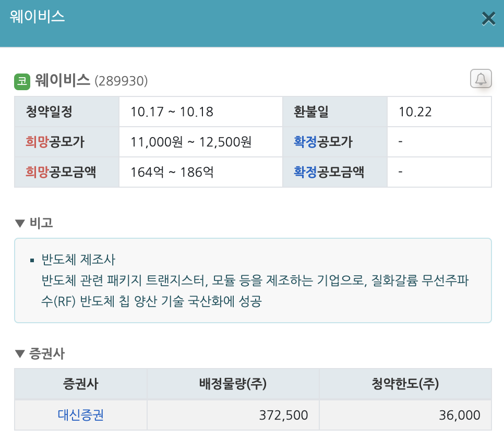
Task: Click the green 코 KOSDAQ badge
Action: [22, 81]
